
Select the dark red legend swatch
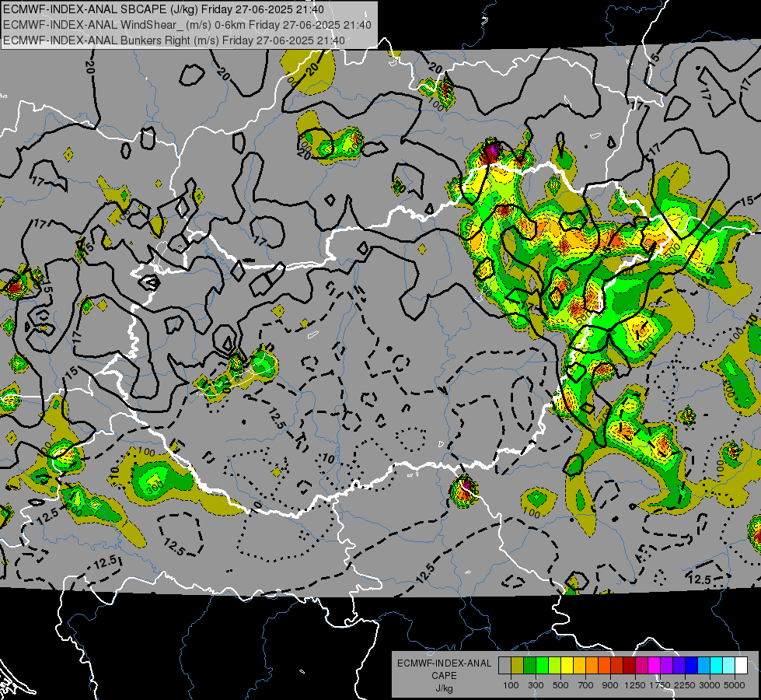[x=629, y=665]
